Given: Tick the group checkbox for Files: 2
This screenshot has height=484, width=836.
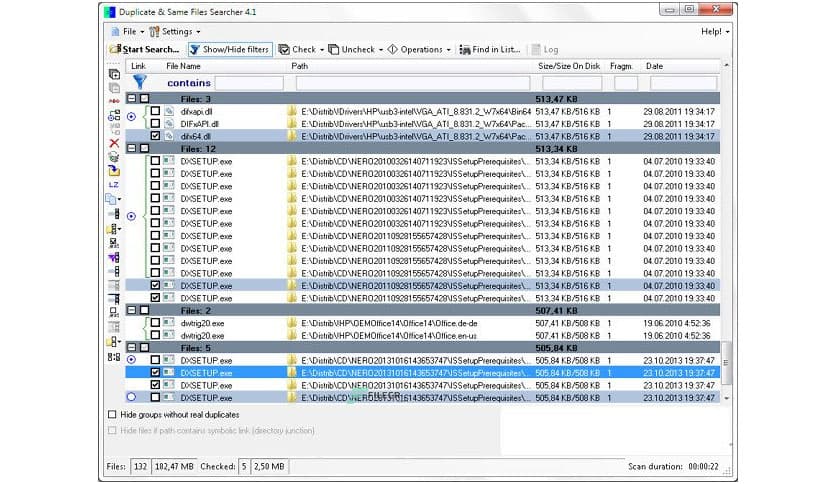Looking at the screenshot, I should pyautogui.click(x=144, y=310).
